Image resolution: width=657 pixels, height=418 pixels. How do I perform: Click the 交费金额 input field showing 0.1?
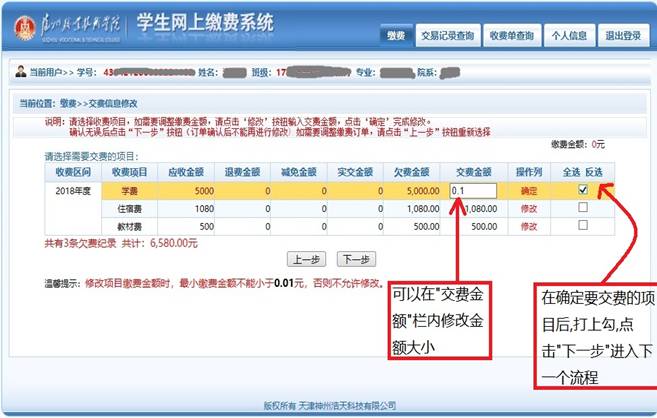[x=473, y=190]
